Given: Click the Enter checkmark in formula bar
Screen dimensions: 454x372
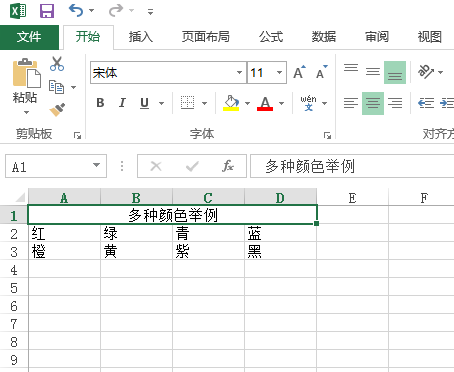Looking at the screenshot, I should click(192, 166).
